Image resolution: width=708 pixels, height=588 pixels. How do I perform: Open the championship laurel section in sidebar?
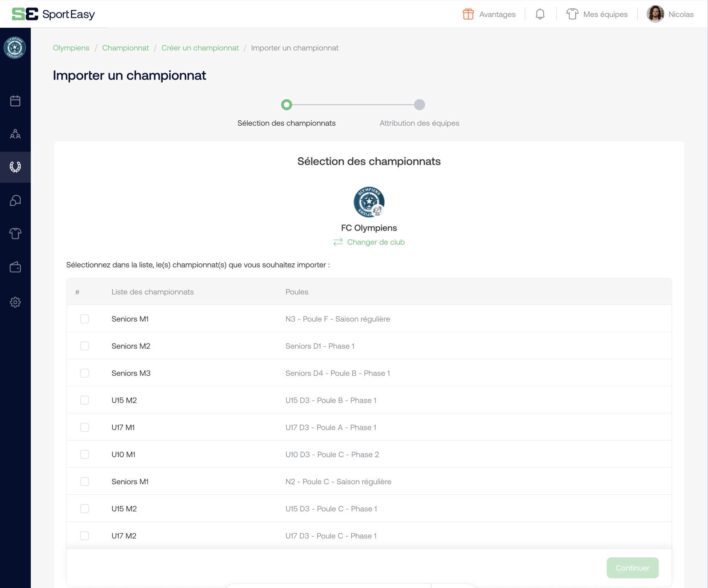(x=15, y=167)
